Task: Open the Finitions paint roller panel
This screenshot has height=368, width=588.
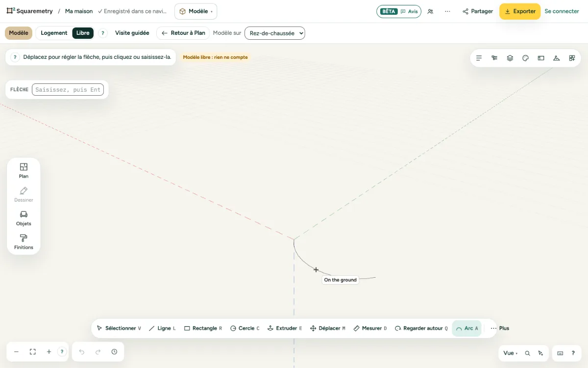Action: point(24,242)
